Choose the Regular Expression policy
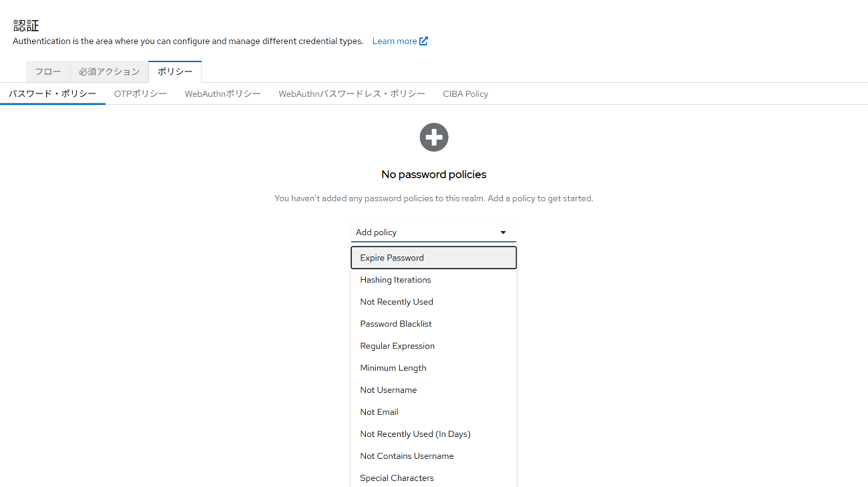The height and width of the screenshot is (487, 868). 397,346
